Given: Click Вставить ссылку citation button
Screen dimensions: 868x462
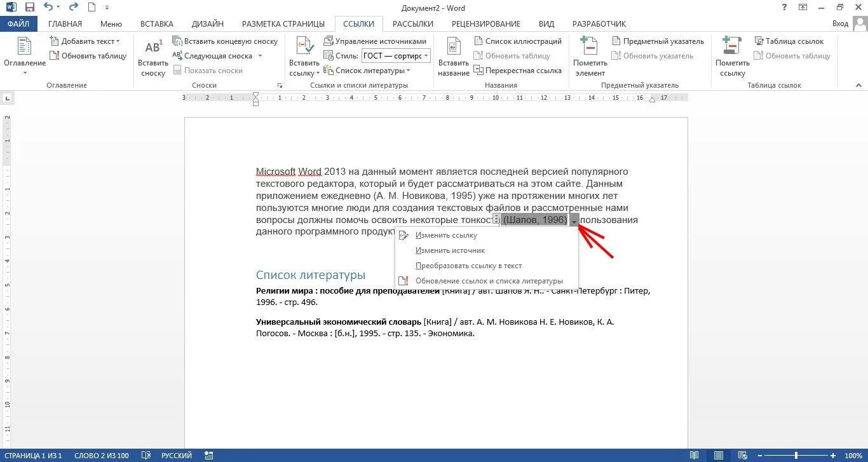Looking at the screenshot, I should coord(304,56).
